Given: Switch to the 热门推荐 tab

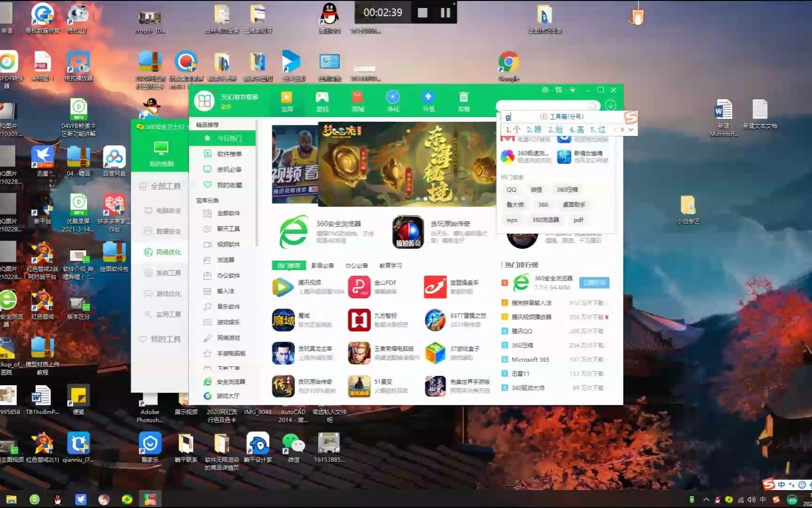Looking at the screenshot, I should [289, 265].
